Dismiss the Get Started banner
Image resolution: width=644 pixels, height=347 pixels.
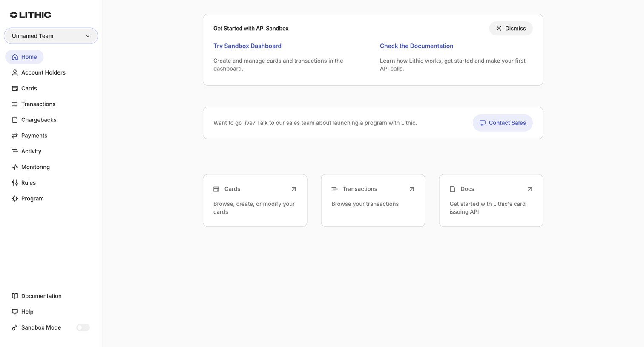pos(511,29)
